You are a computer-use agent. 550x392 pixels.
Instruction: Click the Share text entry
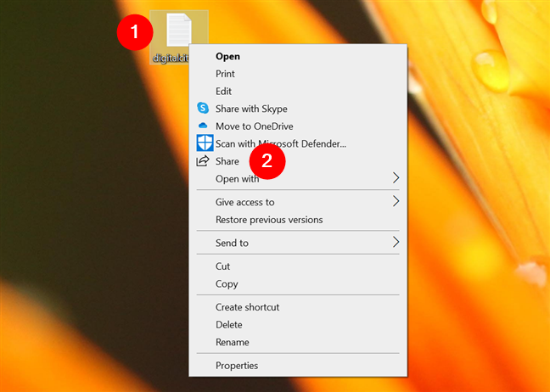pyautogui.click(x=227, y=161)
